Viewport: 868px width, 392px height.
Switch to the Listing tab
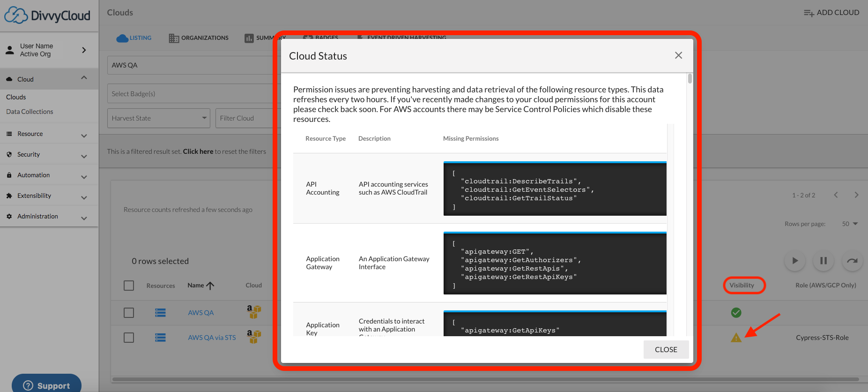(x=134, y=38)
